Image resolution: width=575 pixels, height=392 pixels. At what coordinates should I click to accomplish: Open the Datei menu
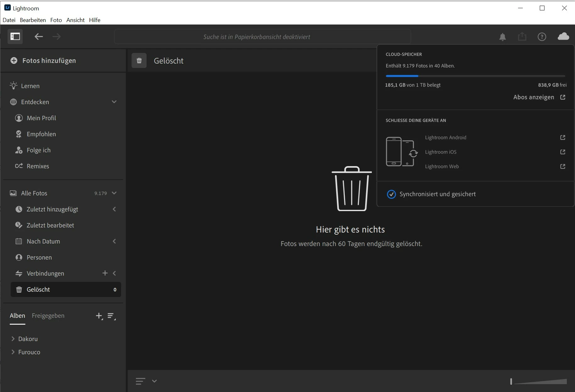coord(9,20)
